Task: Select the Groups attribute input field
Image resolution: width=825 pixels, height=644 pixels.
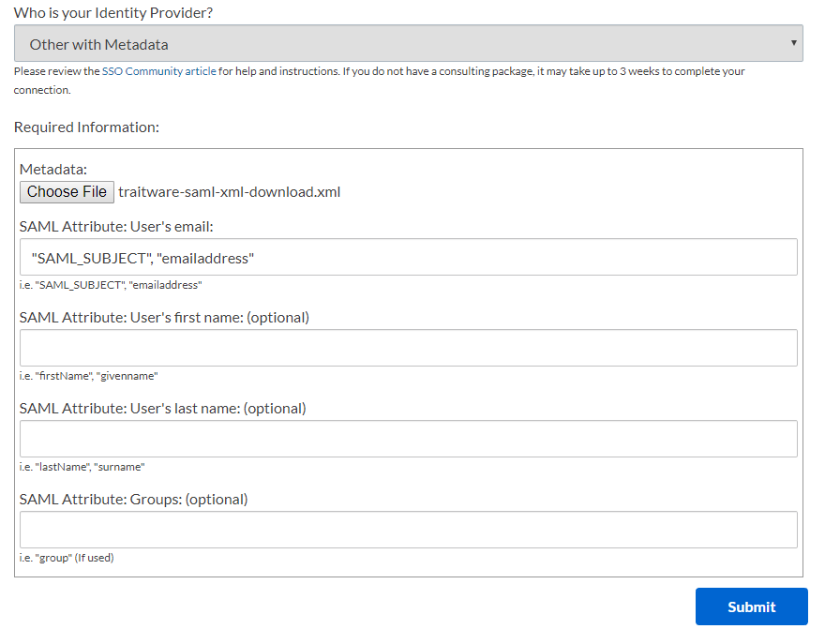Action: coord(409,530)
